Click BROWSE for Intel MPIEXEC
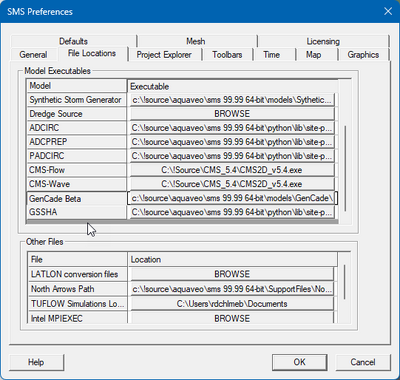This screenshot has height=380, width=400. tap(232, 318)
